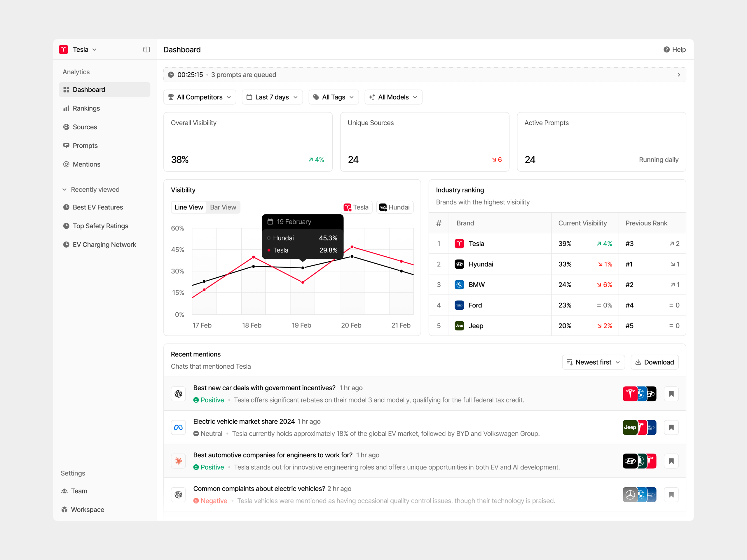
Task: Click the Tesla logo in ranking row 1
Action: coord(459,244)
